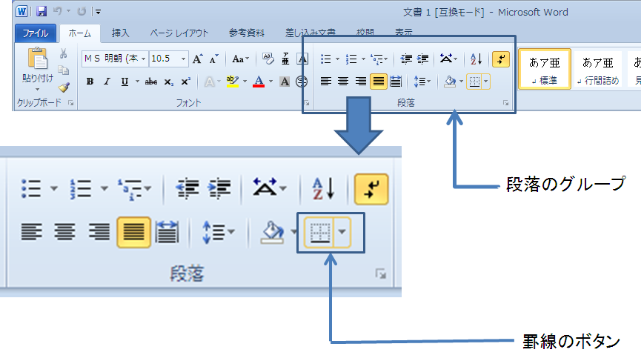Click the Borders (罫線) button in the enlarged panel
The width and height of the screenshot is (644, 361).
[x=319, y=233]
